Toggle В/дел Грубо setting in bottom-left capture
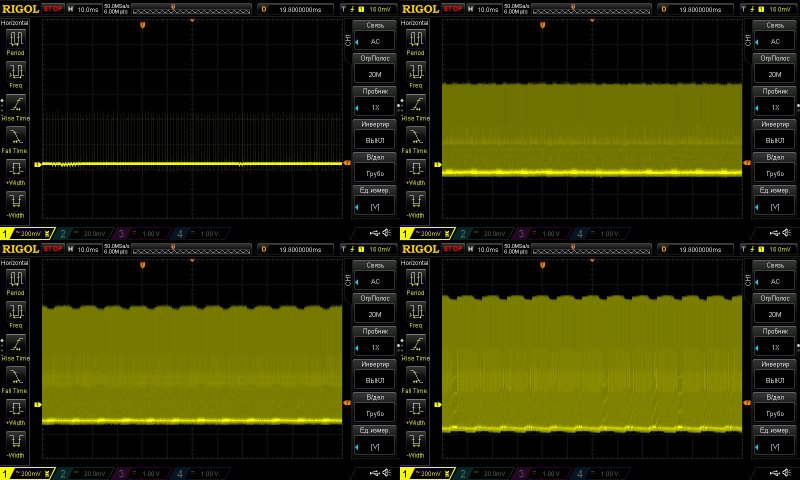 (x=375, y=408)
